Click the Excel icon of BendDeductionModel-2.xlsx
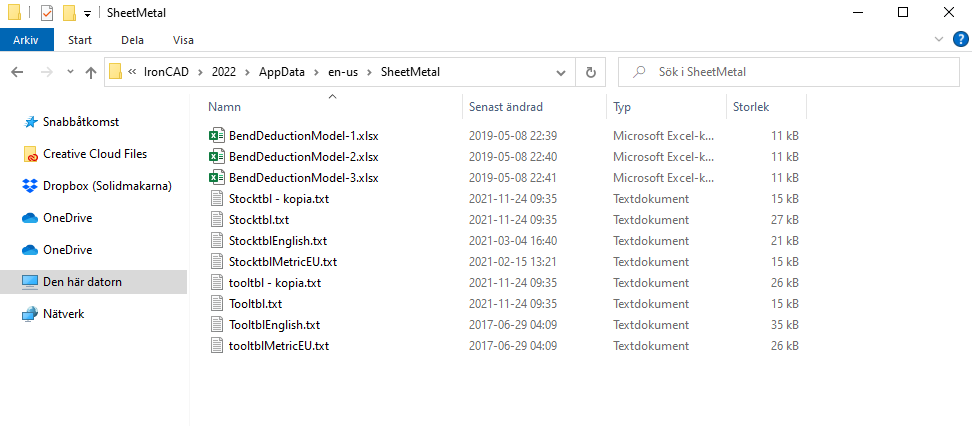The height and width of the screenshot is (426, 972). point(216,157)
